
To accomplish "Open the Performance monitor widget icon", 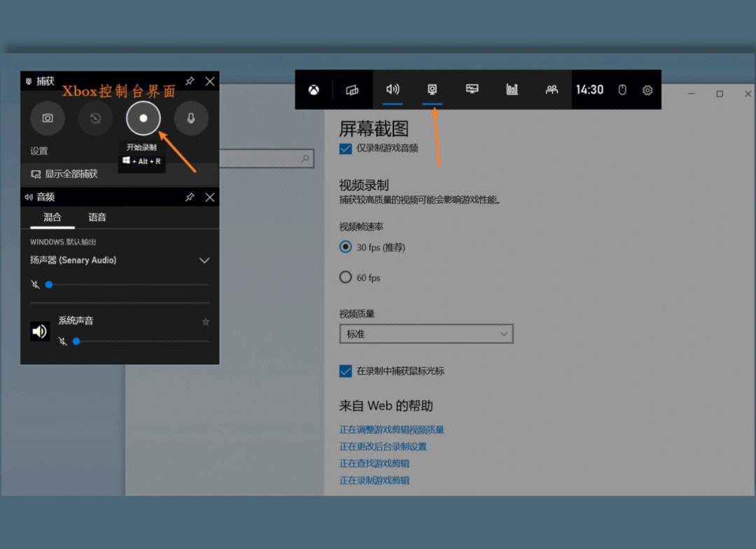I will click(472, 89).
